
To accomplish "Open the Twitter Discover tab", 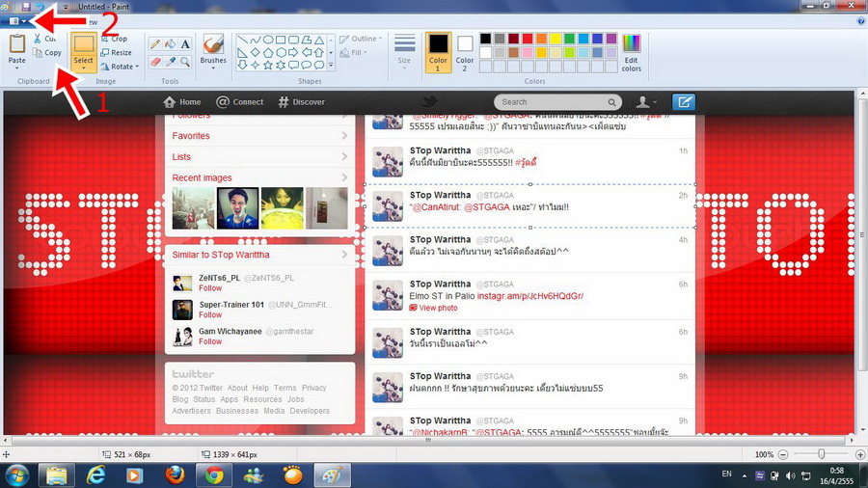I will (301, 102).
